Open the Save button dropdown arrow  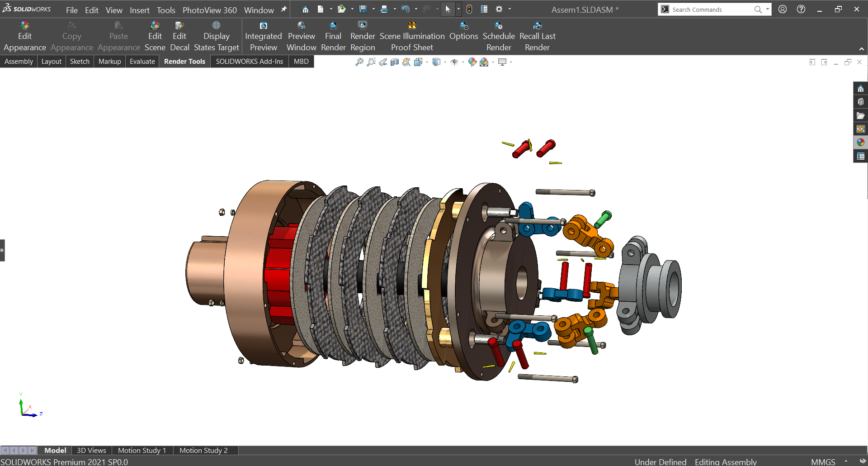(x=373, y=9)
